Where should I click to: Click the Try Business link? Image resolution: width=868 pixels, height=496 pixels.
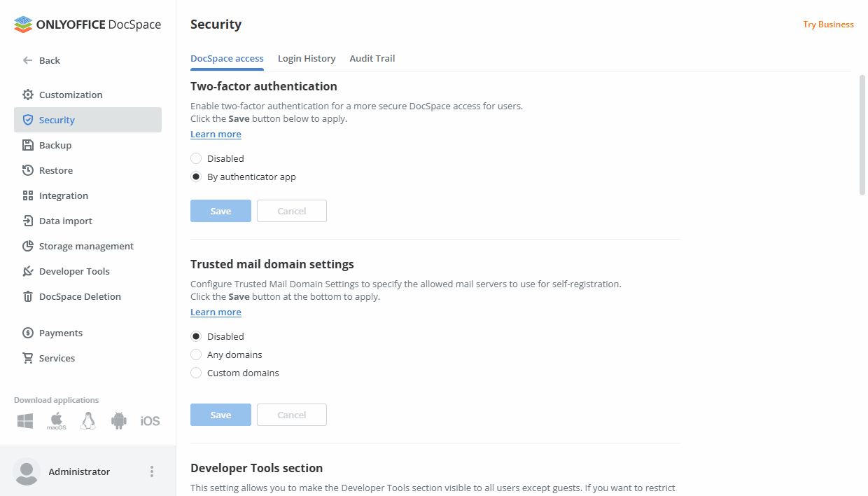pos(828,24)
